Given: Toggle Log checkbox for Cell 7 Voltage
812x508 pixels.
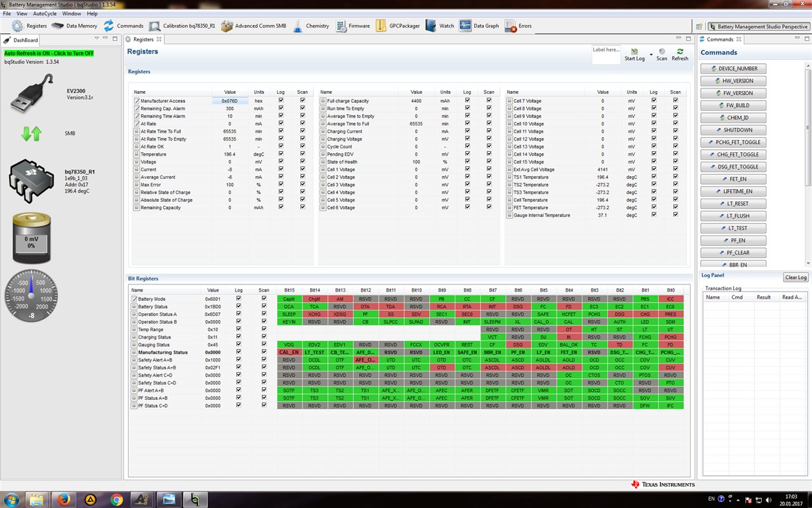Looking at the screenshot, I should [654, 100].
